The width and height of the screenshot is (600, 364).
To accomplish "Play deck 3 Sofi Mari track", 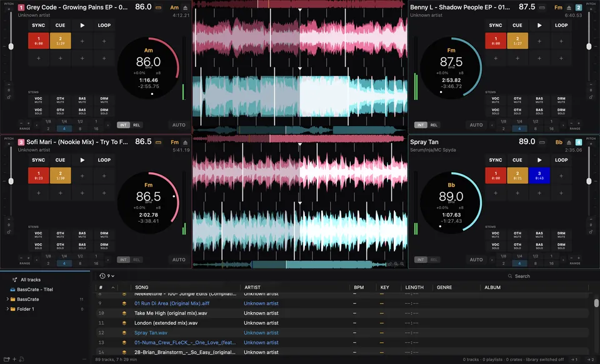I will click(x=82, y=160).
